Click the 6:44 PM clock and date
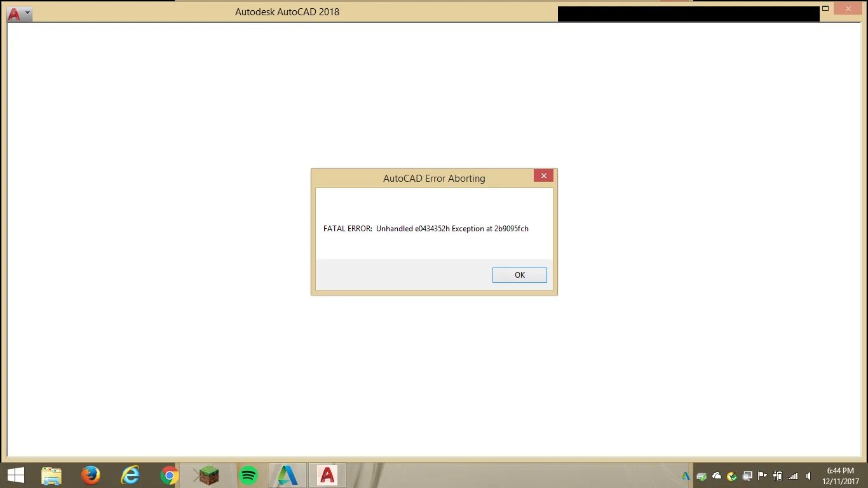Screen dimensions: 868x488 [841, 476]
